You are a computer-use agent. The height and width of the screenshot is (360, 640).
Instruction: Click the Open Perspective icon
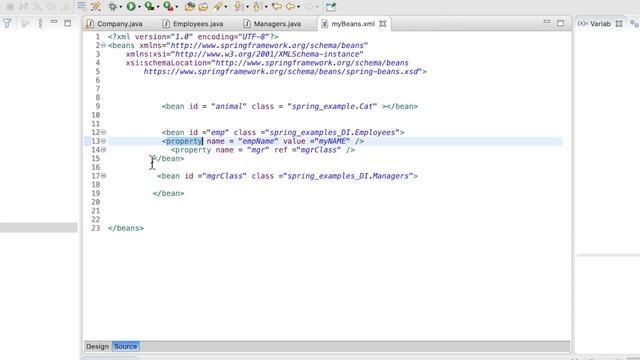tap(331, 7)
